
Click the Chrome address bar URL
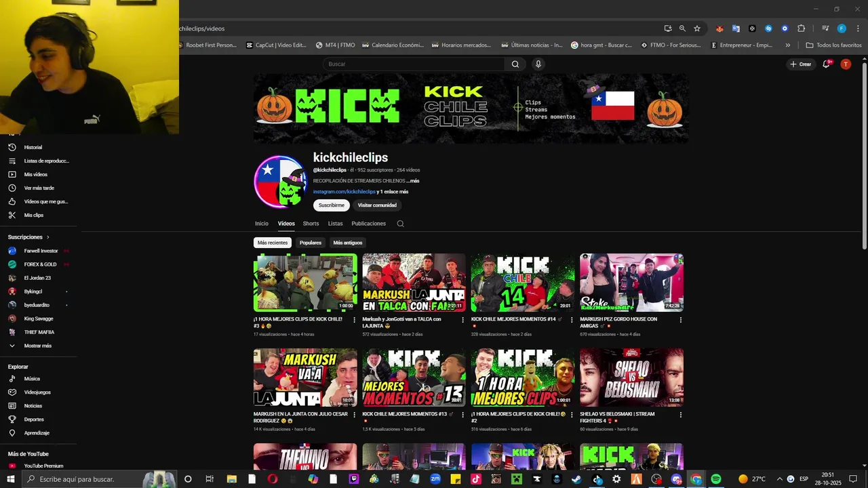[202, 28]
